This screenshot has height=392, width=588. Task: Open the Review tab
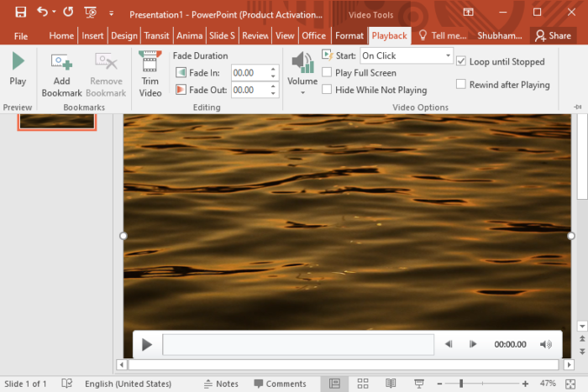(255, 35)
